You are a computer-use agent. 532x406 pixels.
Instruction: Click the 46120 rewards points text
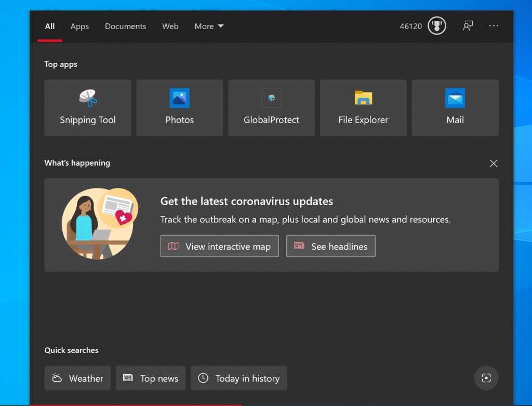click(410, 26)
